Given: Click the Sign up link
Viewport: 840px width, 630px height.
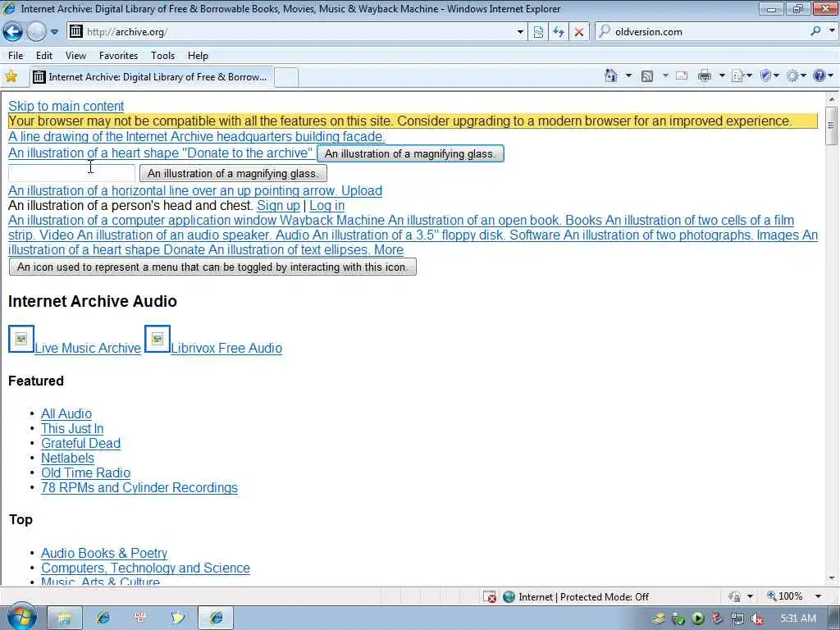Looking at the screenshot, I should click(278, 206).
